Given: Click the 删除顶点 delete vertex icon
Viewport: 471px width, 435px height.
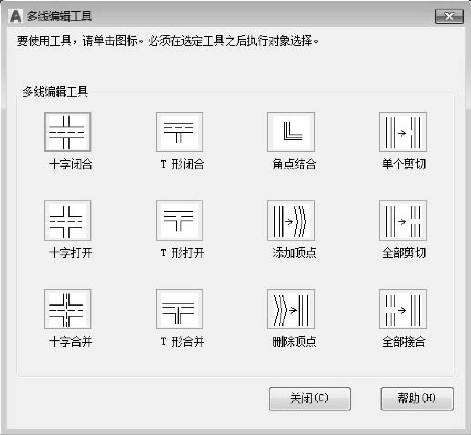Looking at the screenshot, I should [291, 309].
